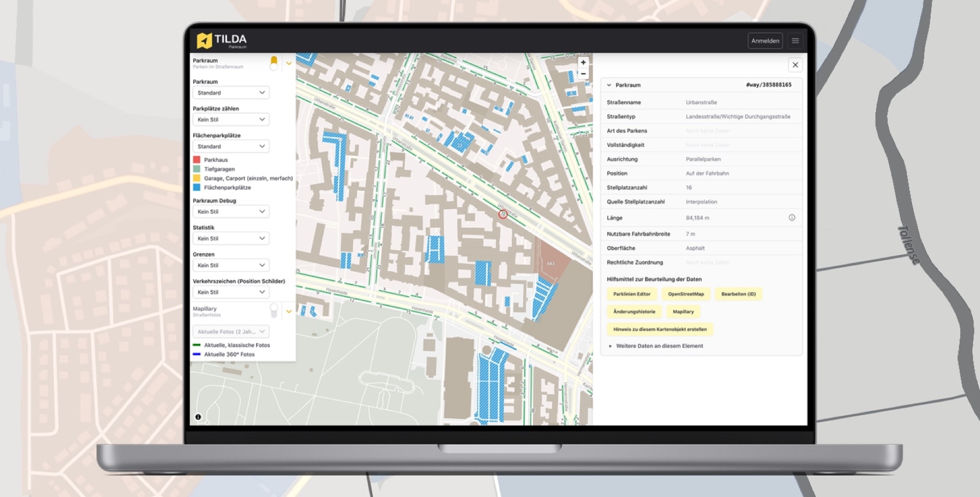The width and height of the screenshot is (980, 497).
Task: Expand Weitere Daten an diesem Element
Action: click(x=659, y=346)
